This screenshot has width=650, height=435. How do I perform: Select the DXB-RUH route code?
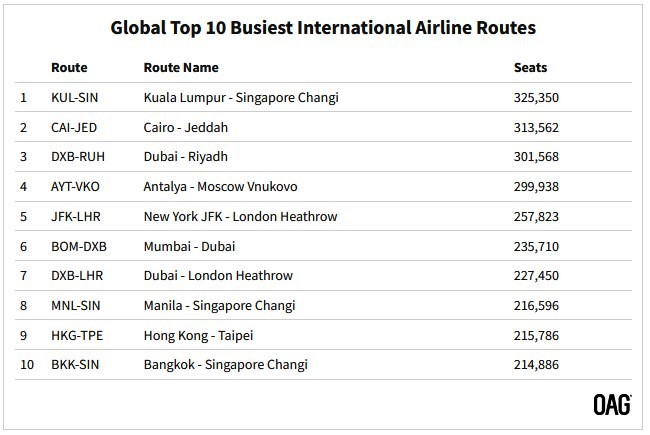coord(78,157)
